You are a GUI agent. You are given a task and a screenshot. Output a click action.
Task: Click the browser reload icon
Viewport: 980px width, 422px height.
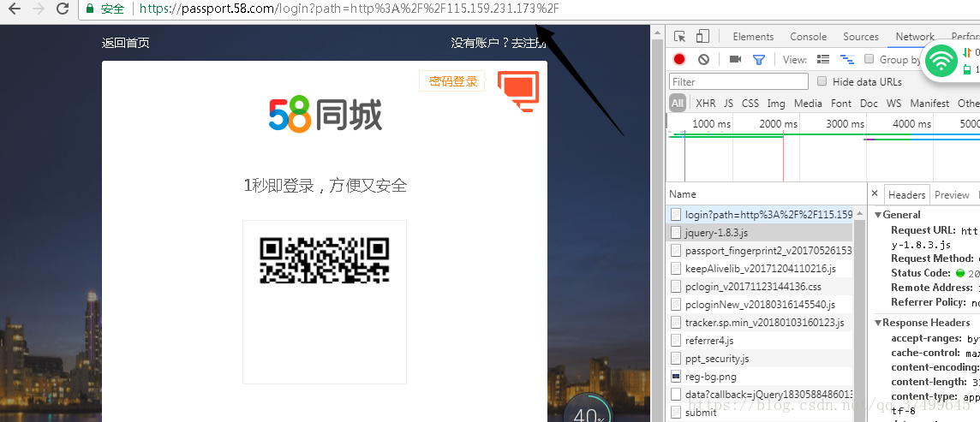click(x=63, y=8)
